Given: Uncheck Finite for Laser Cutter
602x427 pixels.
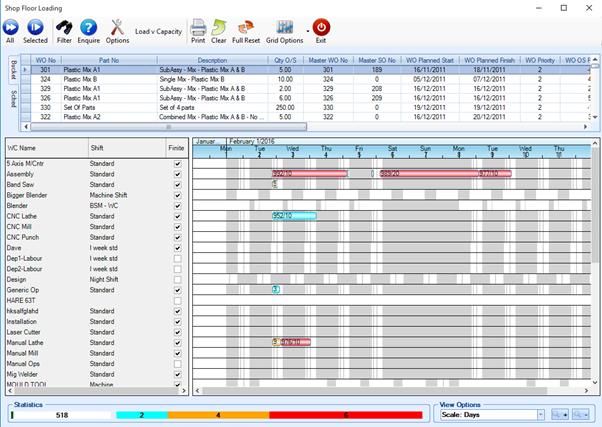Looking at the screenshot, I should tap(177, 331).
